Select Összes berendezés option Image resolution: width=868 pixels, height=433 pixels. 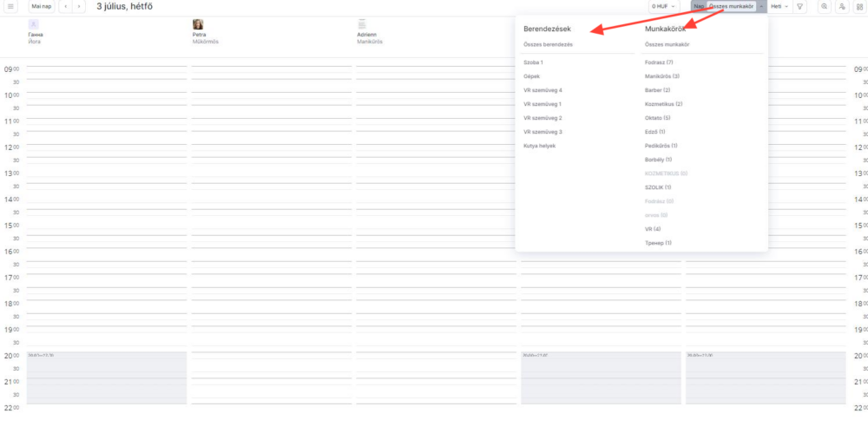tap(548, 44)
